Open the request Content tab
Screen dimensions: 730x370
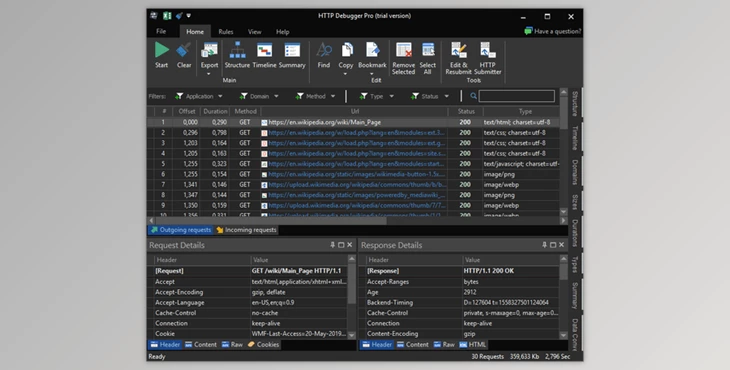[201, 345]
